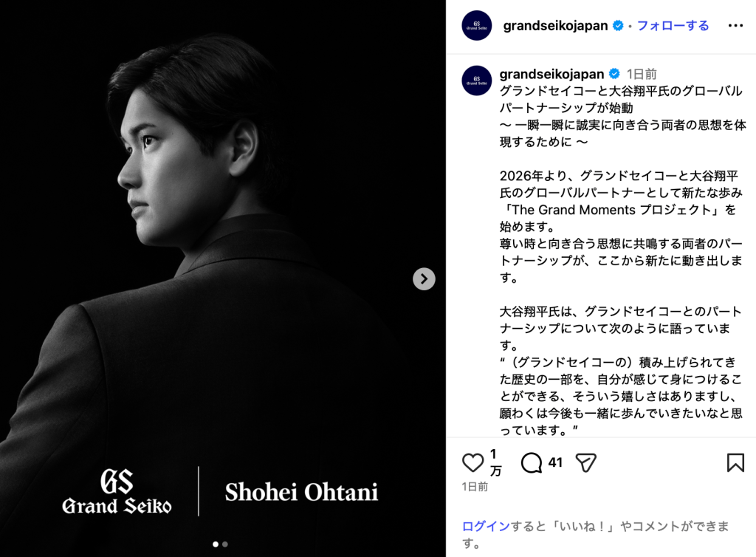This screenshot has width=756, height=557.
Task: Go to next carousel image arrow
Action: click(424, 278)
